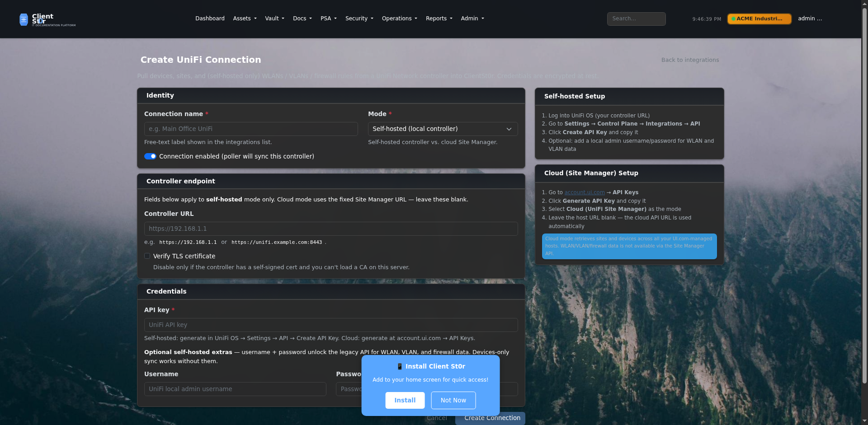Expand the Vault menu
The image size is (868, 425).
click(274, 19)
